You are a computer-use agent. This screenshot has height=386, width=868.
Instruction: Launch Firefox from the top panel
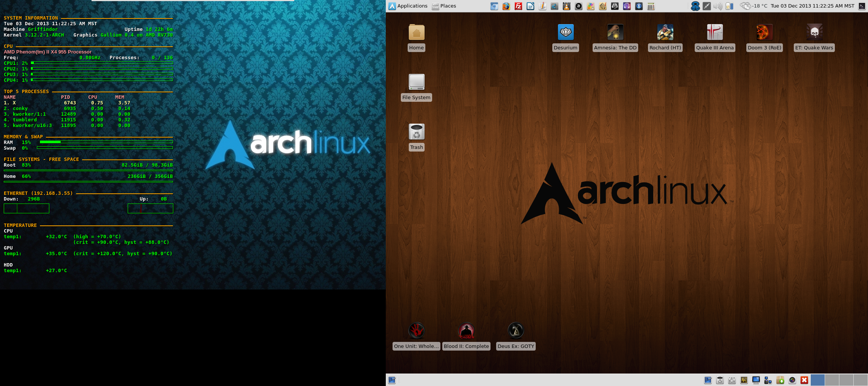tap(506, 6)
